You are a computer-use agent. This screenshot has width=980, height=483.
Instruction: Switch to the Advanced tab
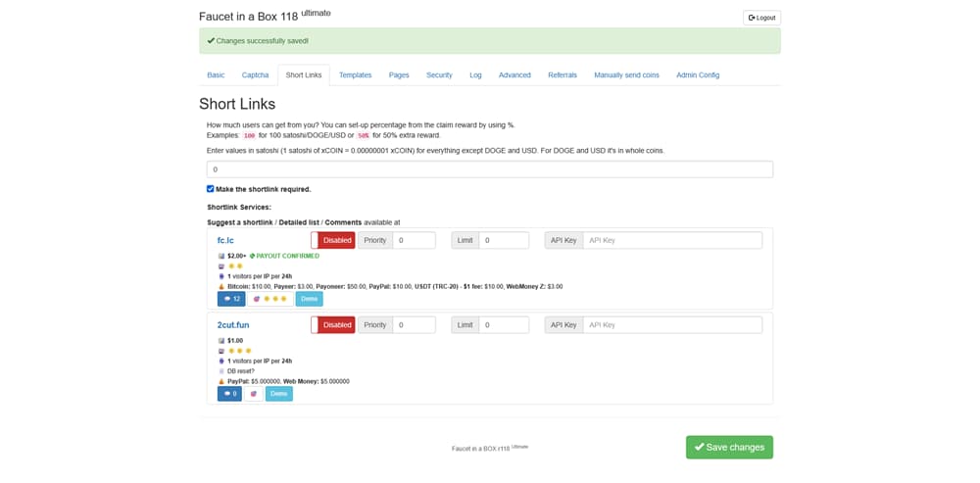[x=514, y=75]
